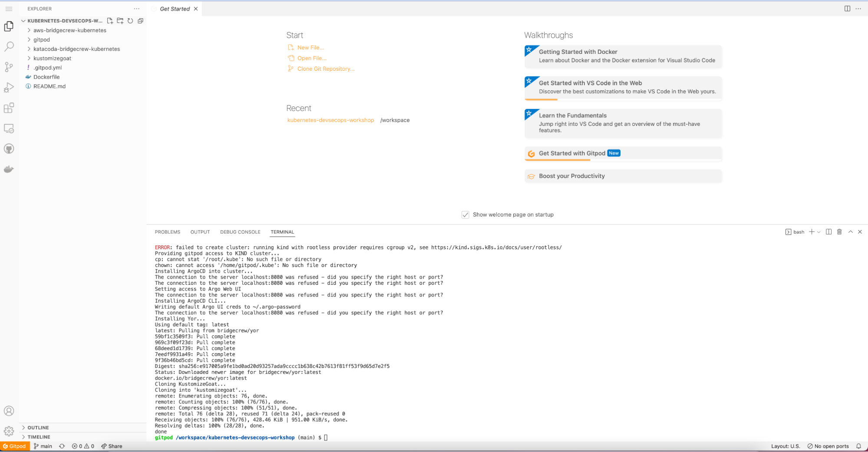Image resolution: width=868 pixels, height=452 pixels.
Task: Collapse all folders in Explorer
Action: tap(141, 21)
